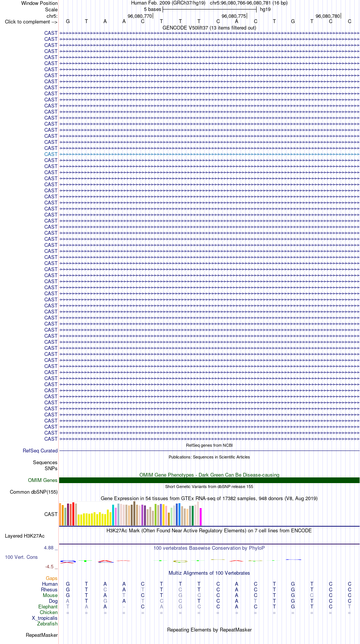Viewport: 360px width, 644px height.
Task: Click the magenta bar in the GTEx chart
Action: (x=201, y=517)
